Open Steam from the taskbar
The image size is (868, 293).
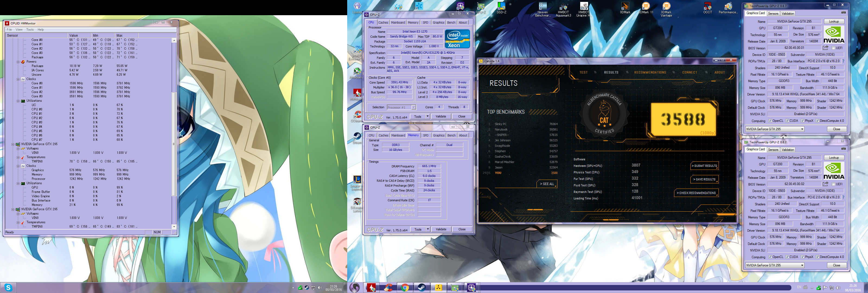click(x=421, y=288)
